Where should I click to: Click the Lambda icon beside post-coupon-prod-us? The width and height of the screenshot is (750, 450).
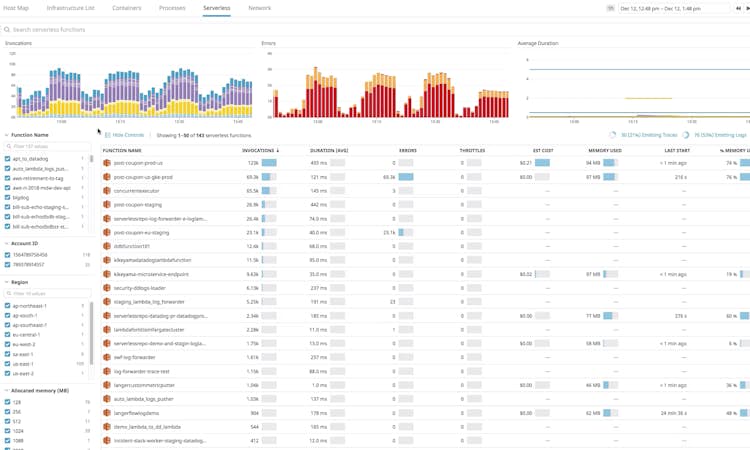pos(107,163)
